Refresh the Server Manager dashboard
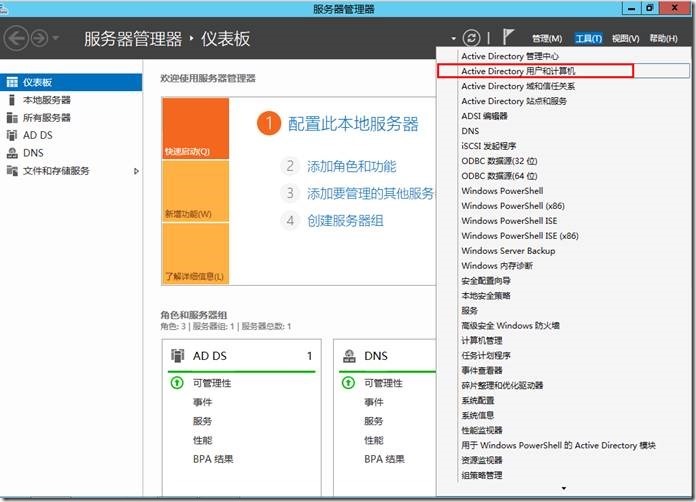The height and width of the screenshot is (502, 696). coord(471,38)
